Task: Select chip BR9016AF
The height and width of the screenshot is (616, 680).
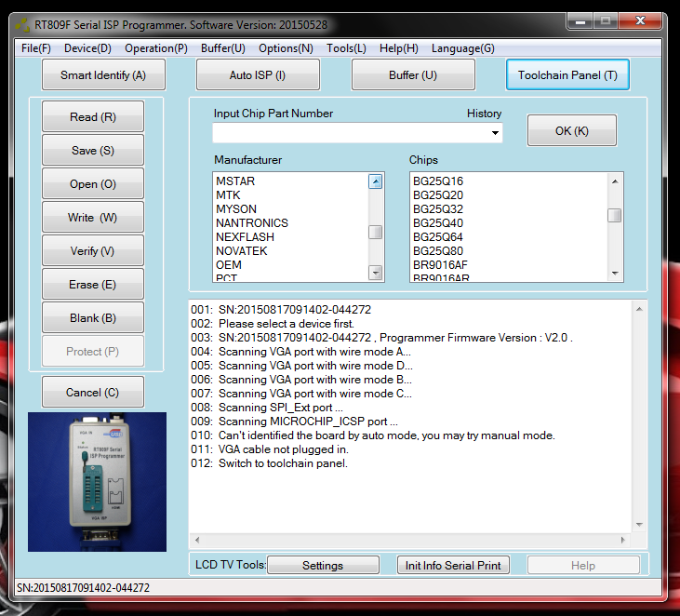Action: 440,264
